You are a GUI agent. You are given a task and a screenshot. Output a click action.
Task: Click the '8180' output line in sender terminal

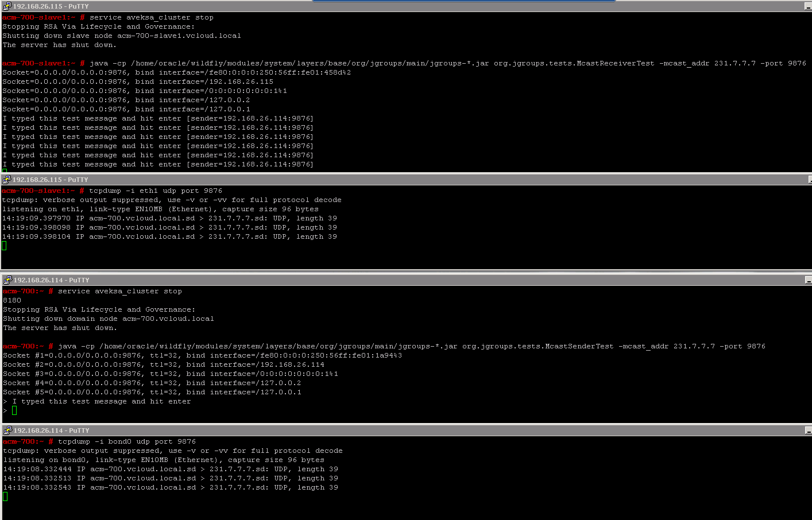(12, 300)
